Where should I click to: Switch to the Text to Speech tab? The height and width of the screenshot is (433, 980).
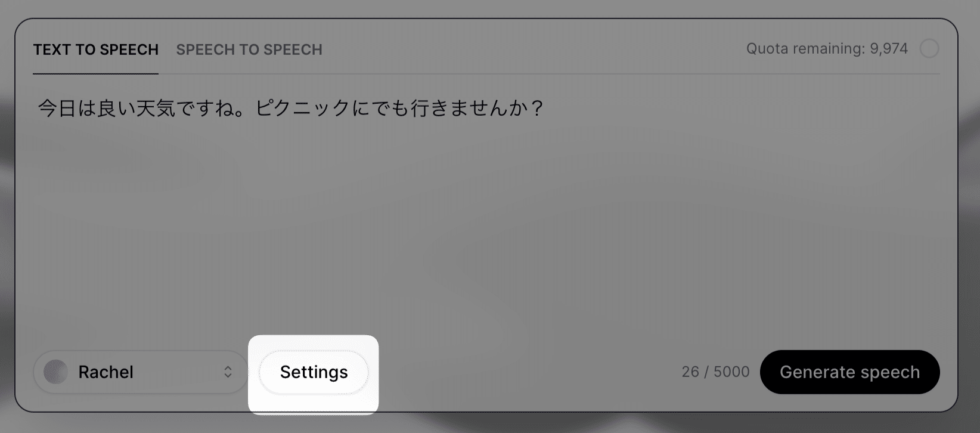95,50
